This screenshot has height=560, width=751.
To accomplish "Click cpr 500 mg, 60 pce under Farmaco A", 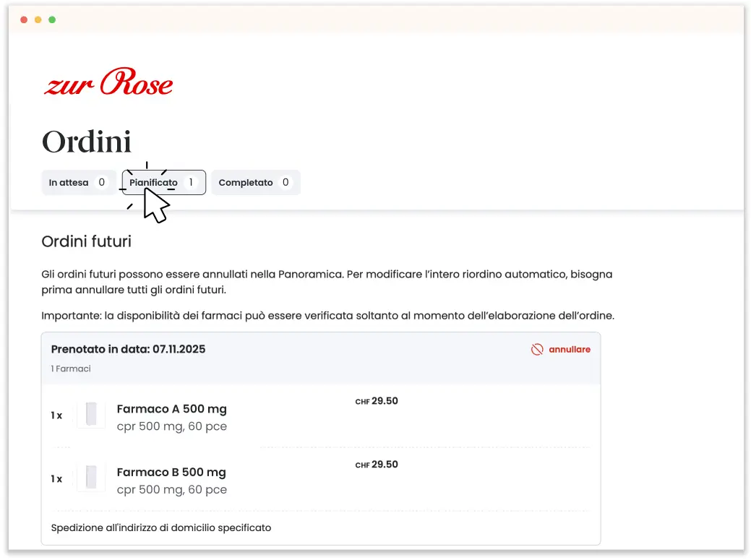I will pyautogui.click(x=171, y=426).
